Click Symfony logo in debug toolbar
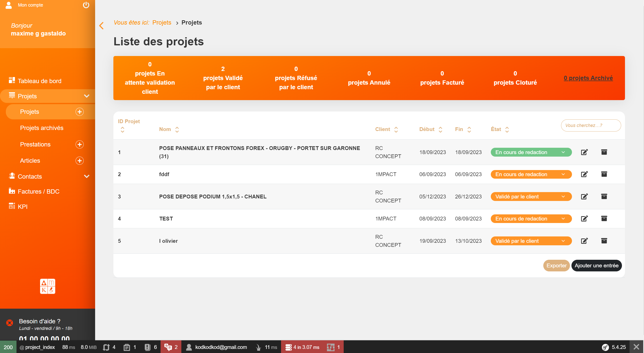 605,347
